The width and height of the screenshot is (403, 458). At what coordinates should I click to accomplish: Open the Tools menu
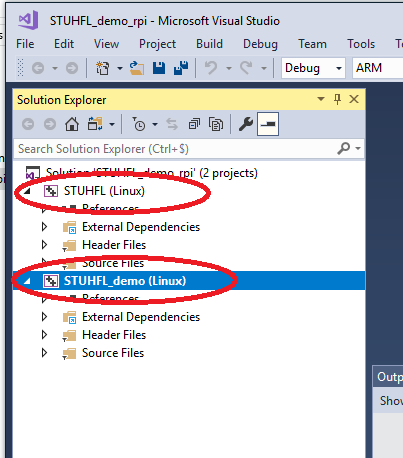361,44
